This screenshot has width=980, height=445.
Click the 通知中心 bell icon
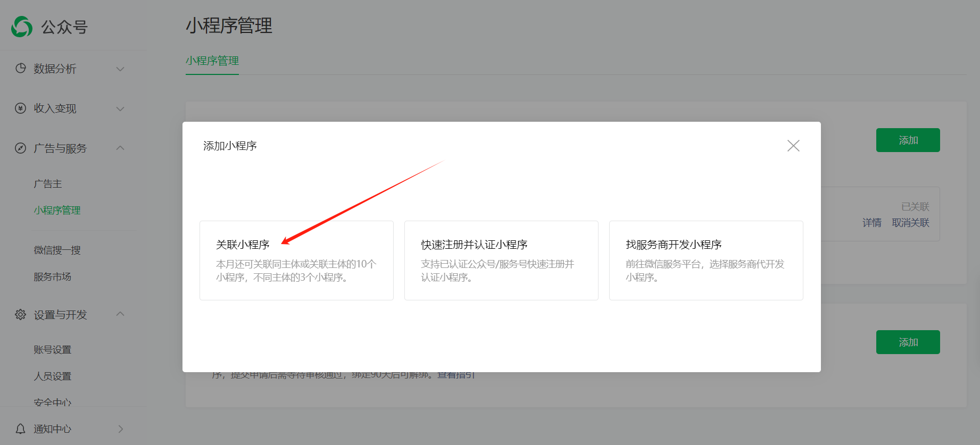[x=21, y=429]
